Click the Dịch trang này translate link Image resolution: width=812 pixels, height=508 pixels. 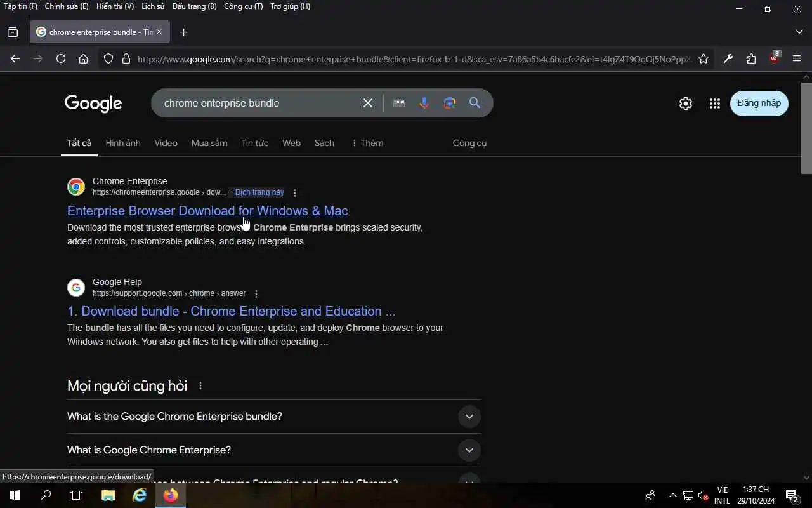(x=259, y=192)
